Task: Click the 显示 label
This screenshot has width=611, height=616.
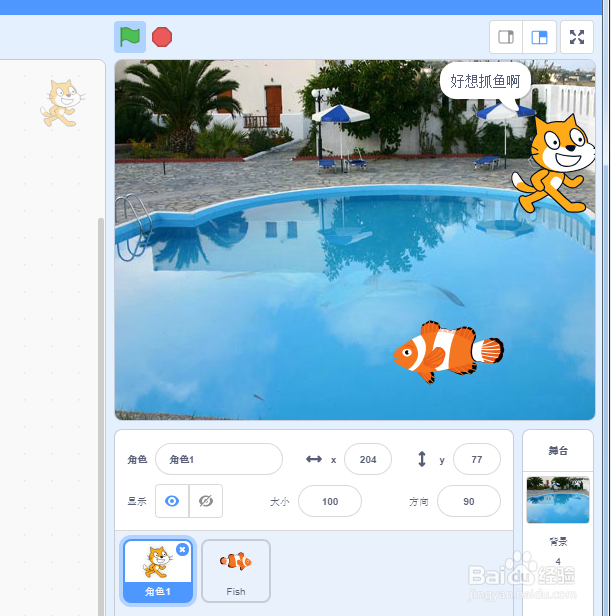Action: [x=137, y=501]
